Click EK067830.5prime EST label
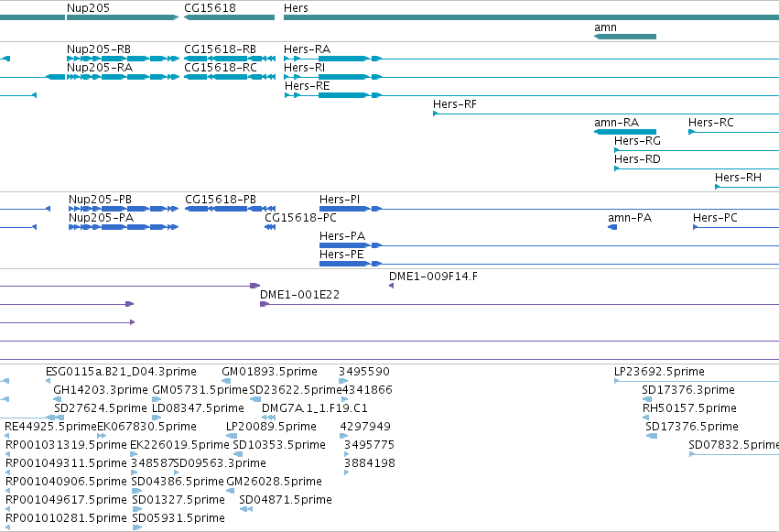Viewport: 779px width, 532px height. (146, 427)
